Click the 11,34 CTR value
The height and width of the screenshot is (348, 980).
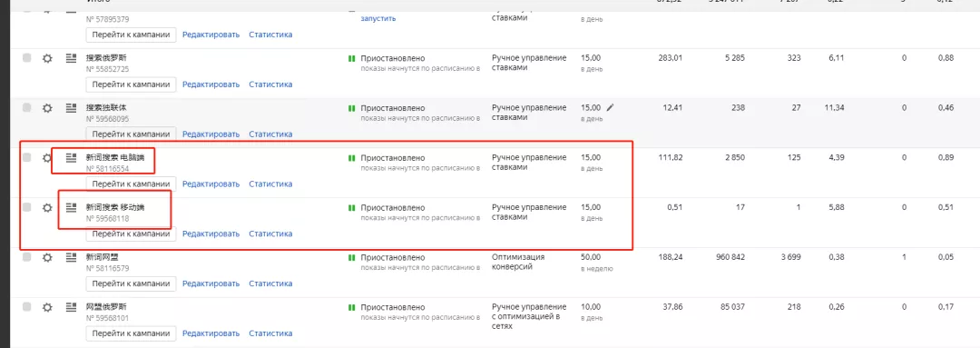click(834, 107)
